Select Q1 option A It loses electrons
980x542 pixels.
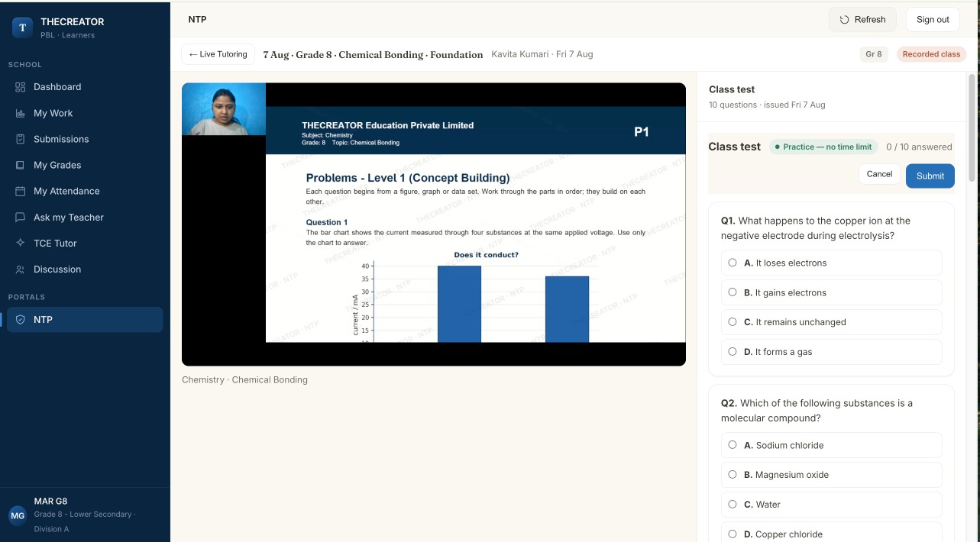pyautogui.click(x=831, y=263)
